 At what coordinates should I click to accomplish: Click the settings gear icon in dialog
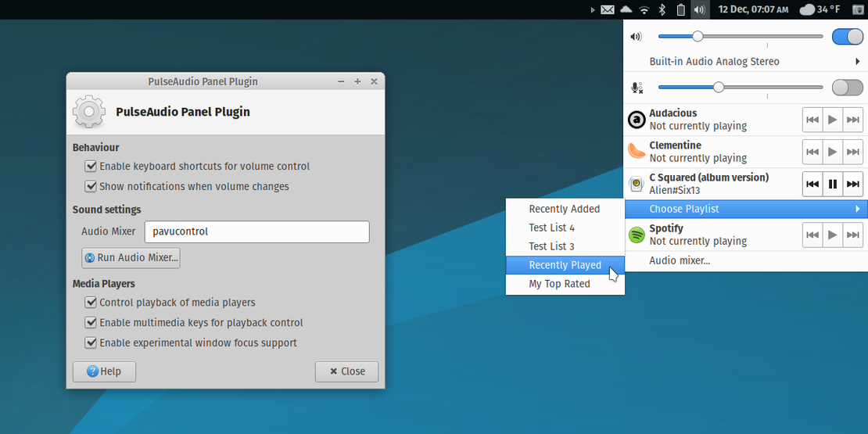[88, 112]
